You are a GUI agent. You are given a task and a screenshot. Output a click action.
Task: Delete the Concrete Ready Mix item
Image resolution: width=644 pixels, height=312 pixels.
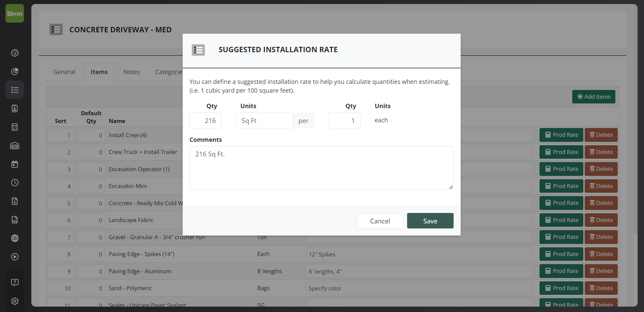(x=601, y=203)
